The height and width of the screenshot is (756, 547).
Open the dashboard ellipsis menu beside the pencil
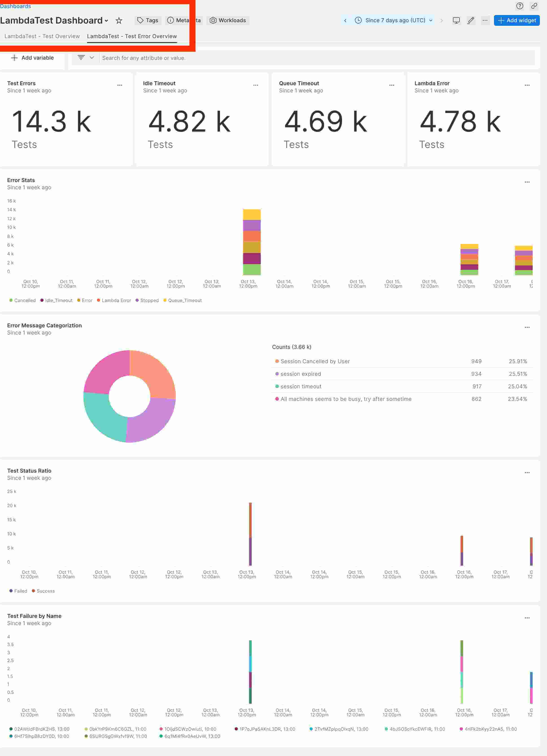click(x=485, y=20)
